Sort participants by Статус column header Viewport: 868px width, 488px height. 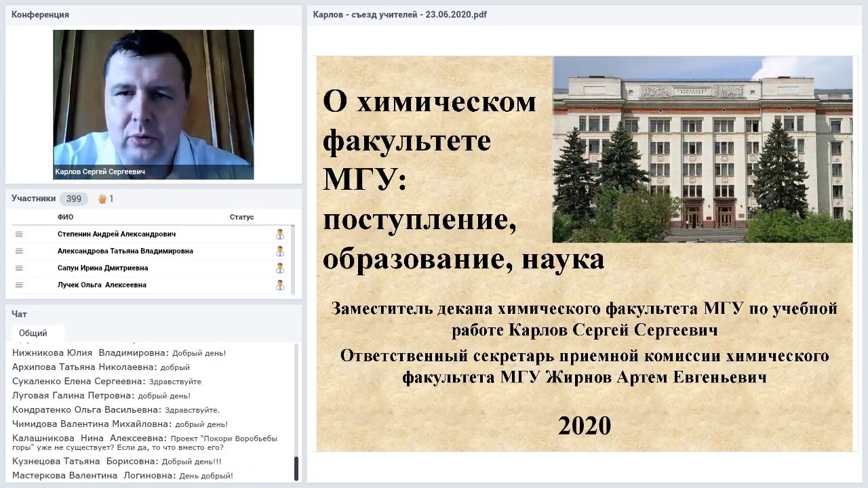pyautogui.click(x=241, y=217)
